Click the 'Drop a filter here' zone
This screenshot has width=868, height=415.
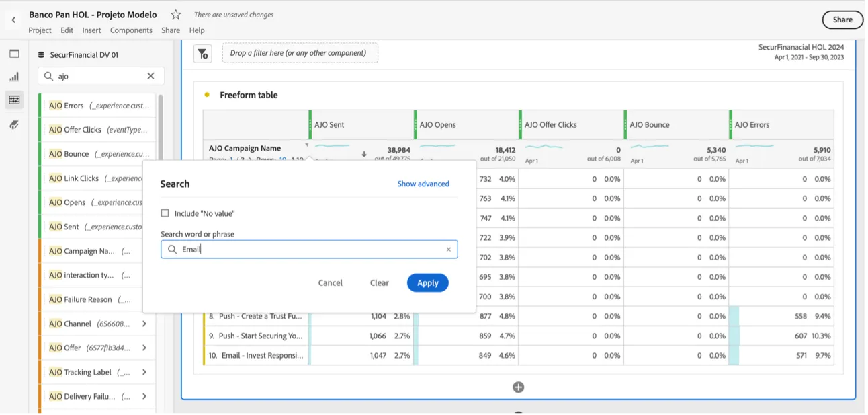[x=300, y=53]
